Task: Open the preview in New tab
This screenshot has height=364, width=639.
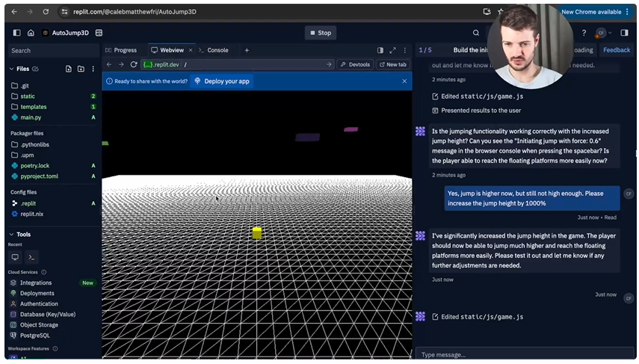Action: 393,64
